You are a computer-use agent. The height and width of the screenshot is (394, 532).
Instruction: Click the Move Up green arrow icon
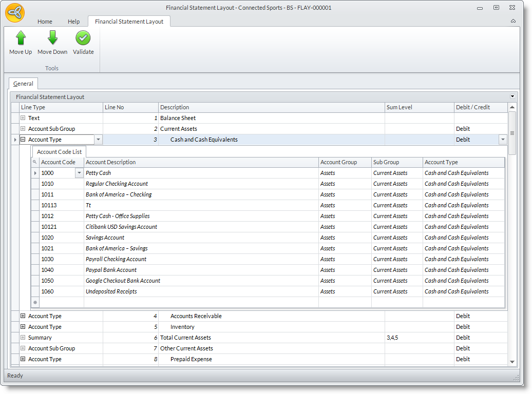point(21,38)
